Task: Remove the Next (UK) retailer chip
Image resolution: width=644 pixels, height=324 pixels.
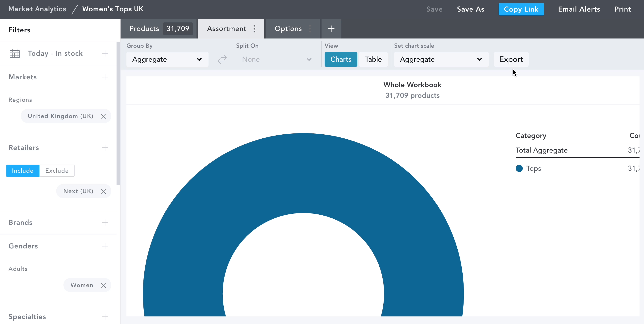Action: pyautogui.click(x=103, y=191)
